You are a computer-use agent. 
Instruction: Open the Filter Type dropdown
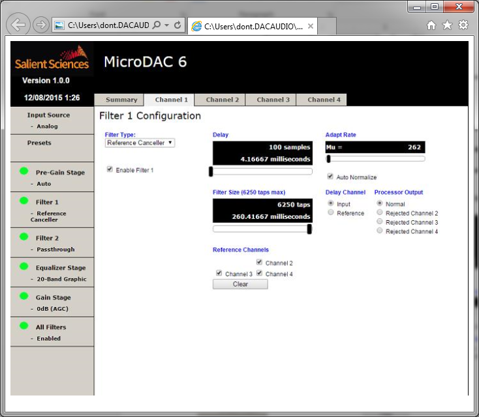[140, 143]
